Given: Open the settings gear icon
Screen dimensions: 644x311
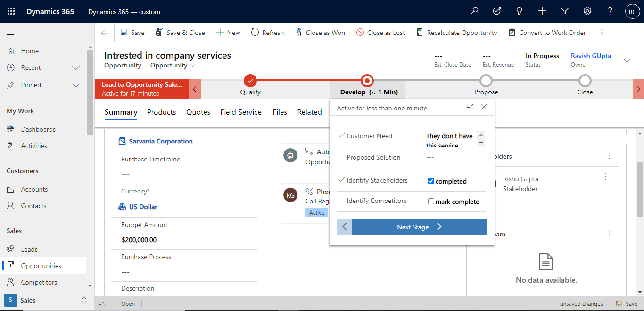Looking at the screenshot, I should (587, 11).
